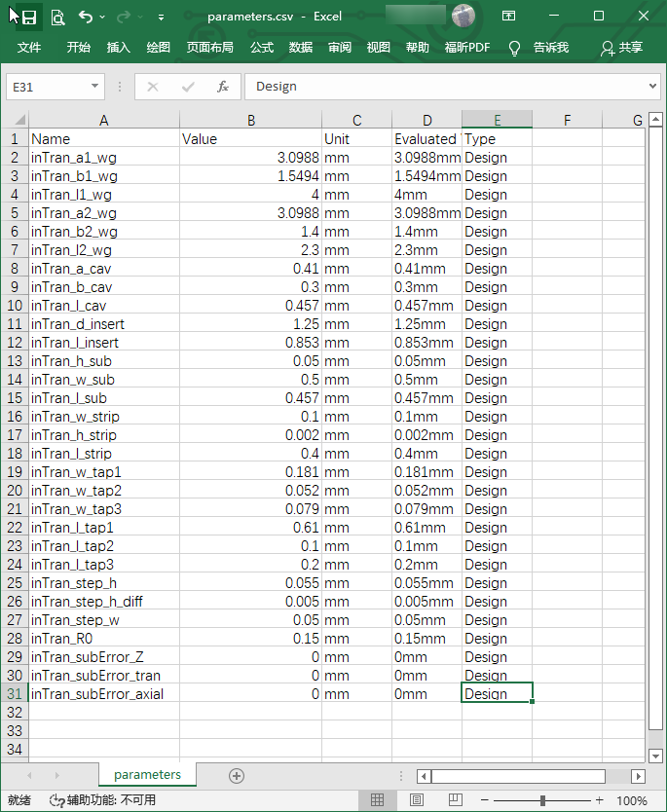Add a new sheet with plus button
Viewport: 667px width, 812px height.
[x=237, y=776]
